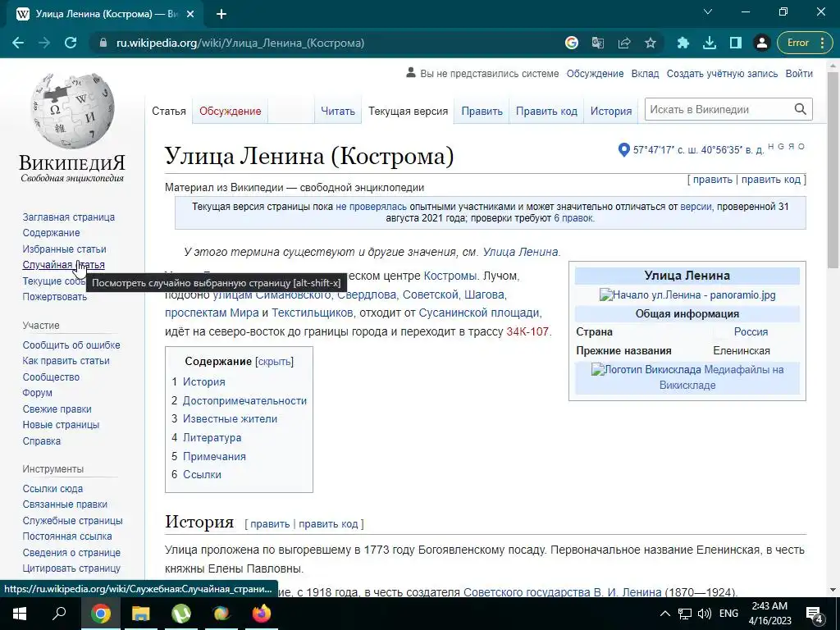The height and width of the screenshot is (630, 840).
Task: Open the Костромы link in the intro
Action: point(450,276)
